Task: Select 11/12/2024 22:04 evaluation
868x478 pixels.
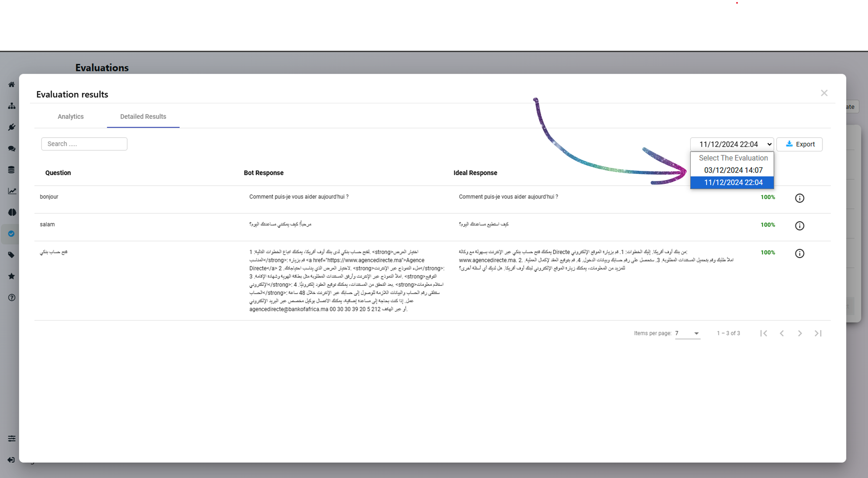Action: pos(732,182)
